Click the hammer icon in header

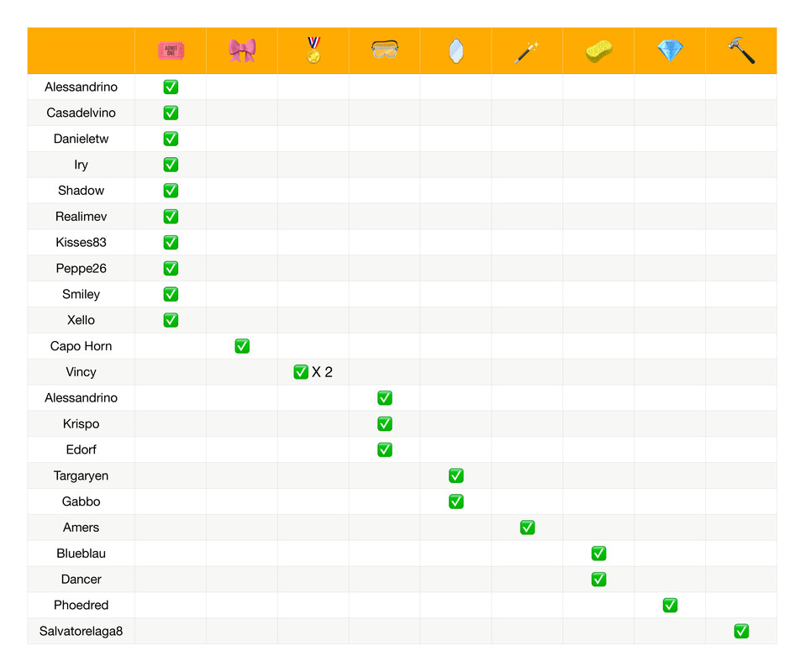point(741,50)
